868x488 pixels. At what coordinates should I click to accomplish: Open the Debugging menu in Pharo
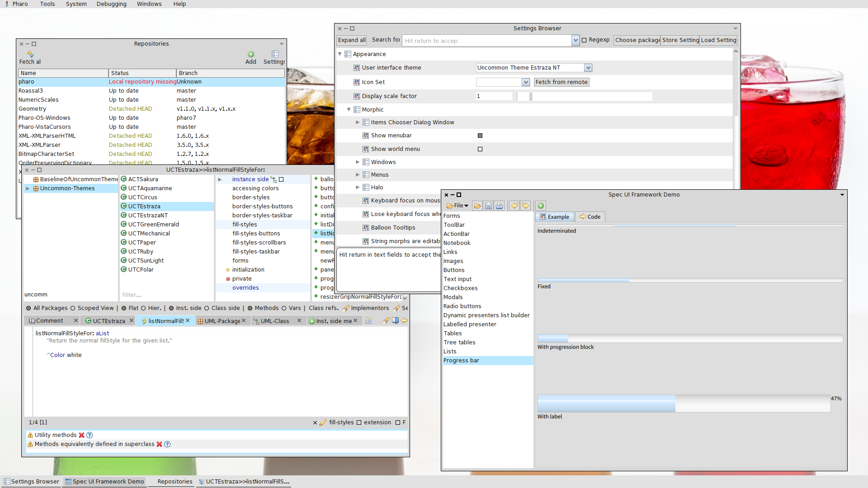(x=111, y=4)
